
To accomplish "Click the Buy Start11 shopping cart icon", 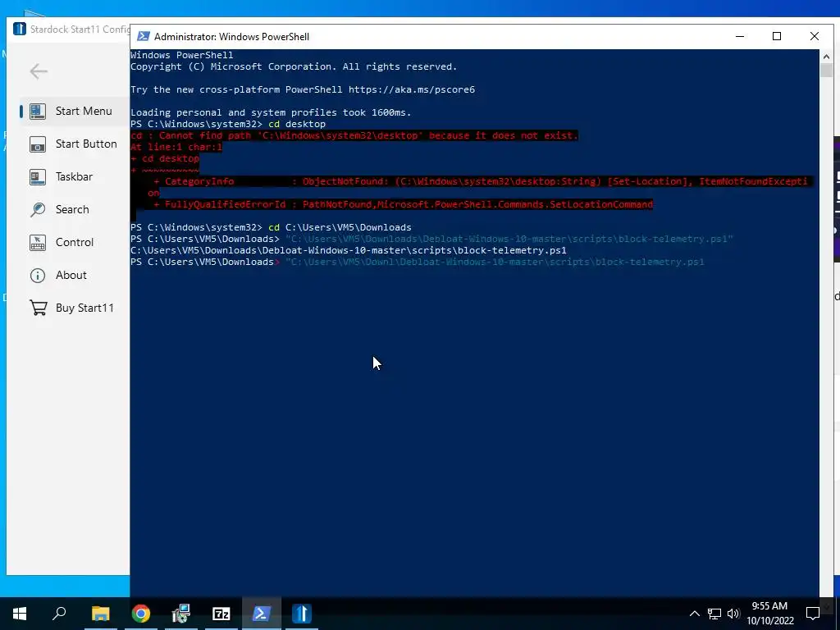I will [38, 308].
